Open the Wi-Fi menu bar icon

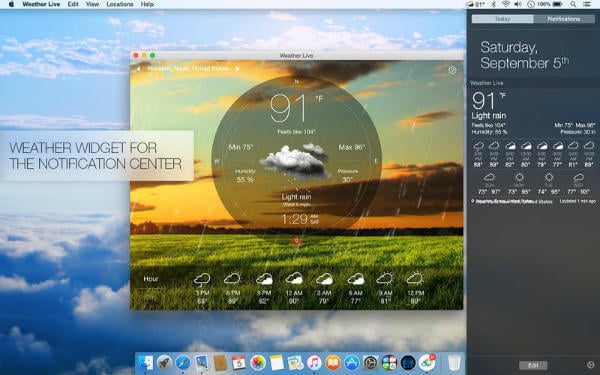click(505, 4)
